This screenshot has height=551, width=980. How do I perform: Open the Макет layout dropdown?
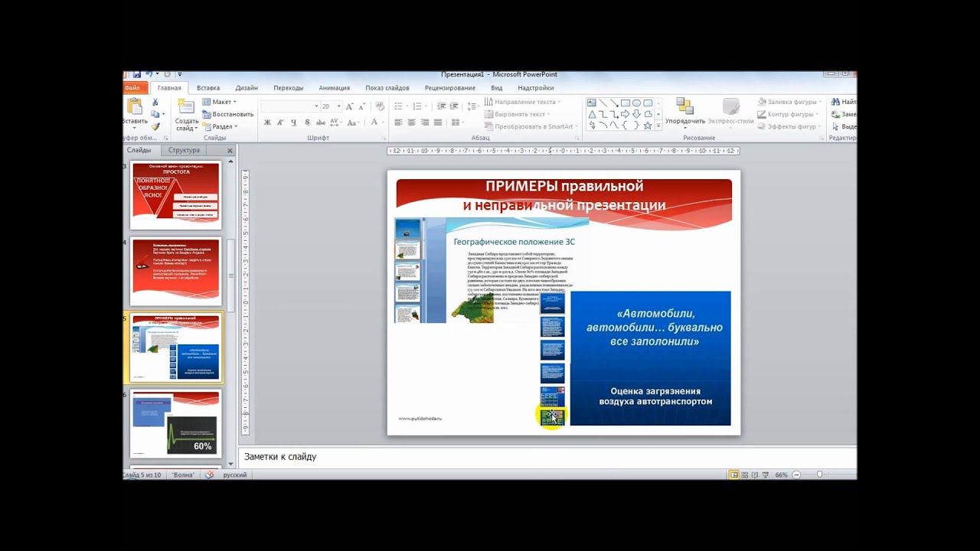[x=219, y=102]
